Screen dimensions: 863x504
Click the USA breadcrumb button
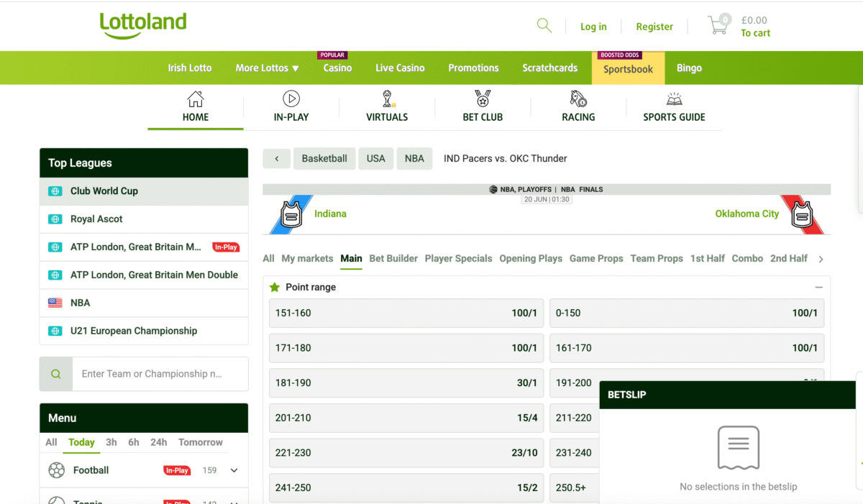tap(376, 159)
